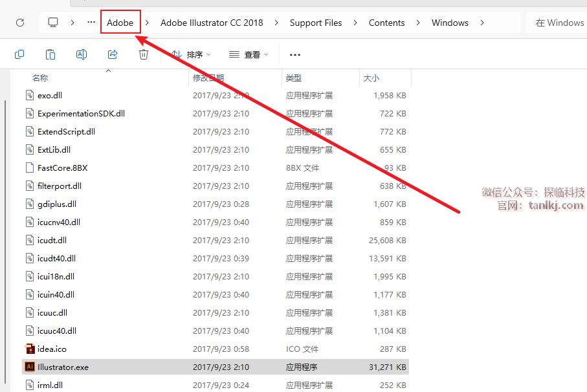Click the 2017/9/23 0:28 date cell
Viewport: 587px width, 392px height.
pyautogui.click(x=221, y=204)
